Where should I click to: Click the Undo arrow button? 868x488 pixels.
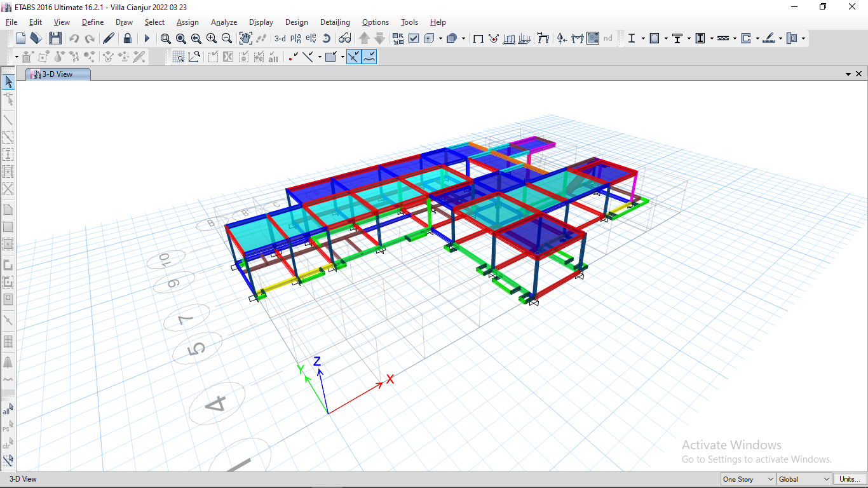(x=74, y=38)
